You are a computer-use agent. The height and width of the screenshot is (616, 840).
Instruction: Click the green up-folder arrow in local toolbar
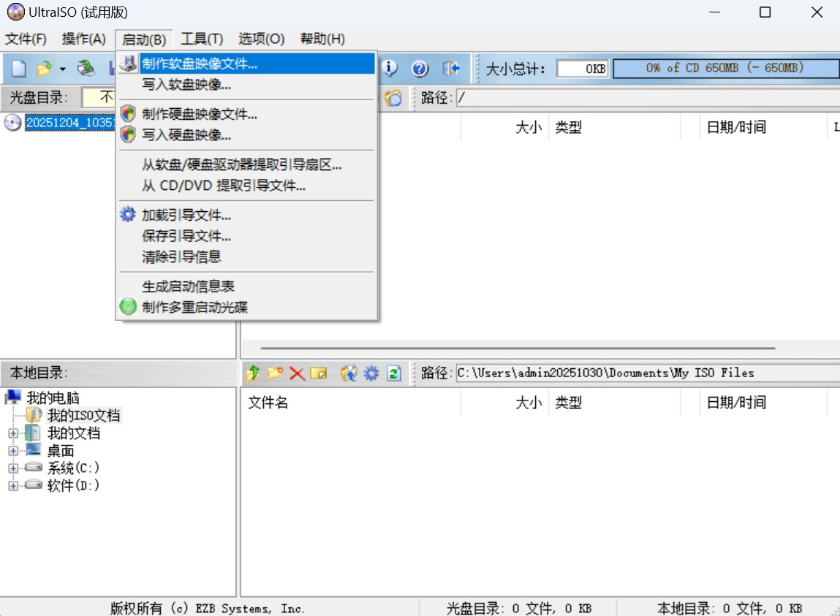[252, 373]
